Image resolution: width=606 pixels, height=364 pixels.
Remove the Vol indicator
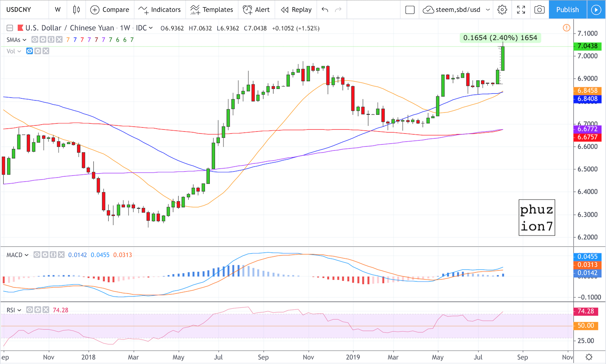46,51
